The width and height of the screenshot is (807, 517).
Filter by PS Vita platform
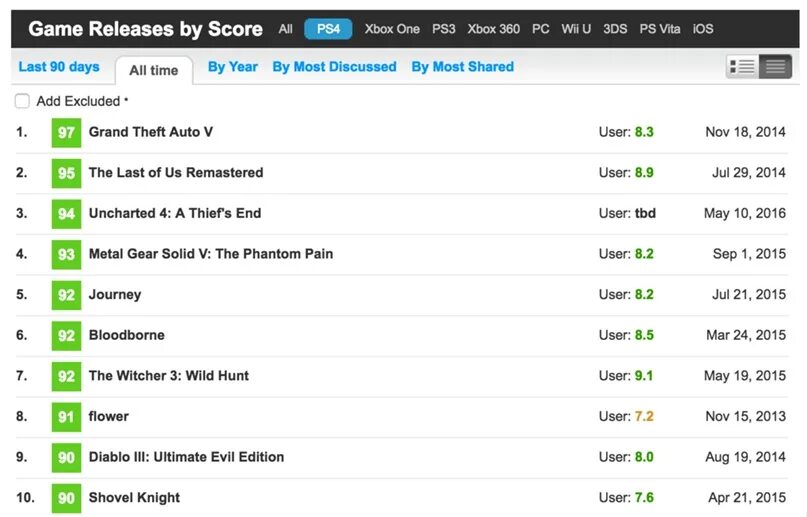pyautogui.click(x=661, y=29)
